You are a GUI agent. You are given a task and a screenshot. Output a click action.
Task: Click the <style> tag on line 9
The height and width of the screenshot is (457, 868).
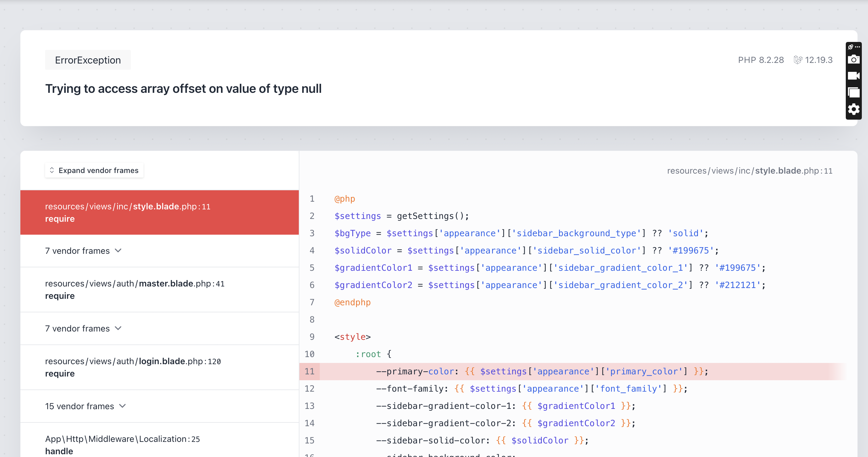(353, 337)
